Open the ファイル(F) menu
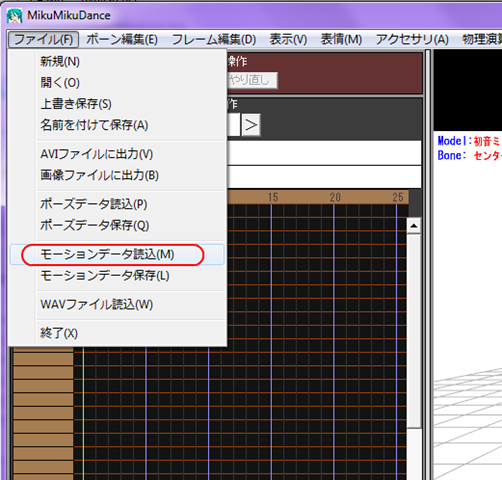The width and height of the screenshot is (502, 480). coord(43,40)
